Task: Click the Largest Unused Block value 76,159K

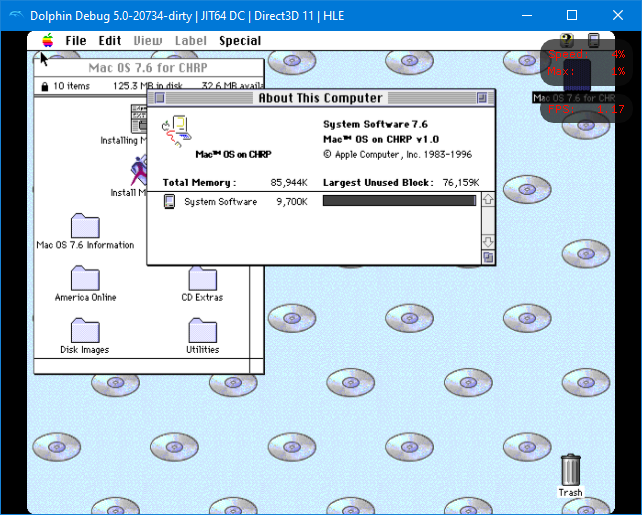Action: click(x=461, y=183)
